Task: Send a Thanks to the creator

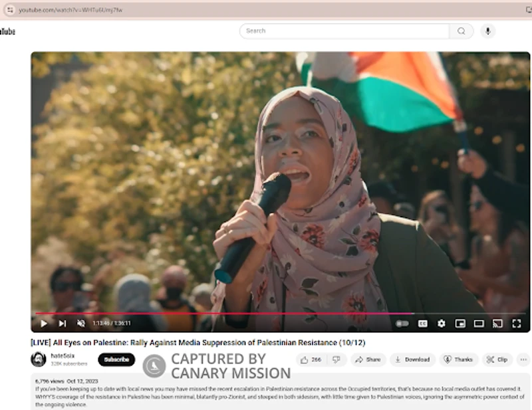Action: coord(458,359)
